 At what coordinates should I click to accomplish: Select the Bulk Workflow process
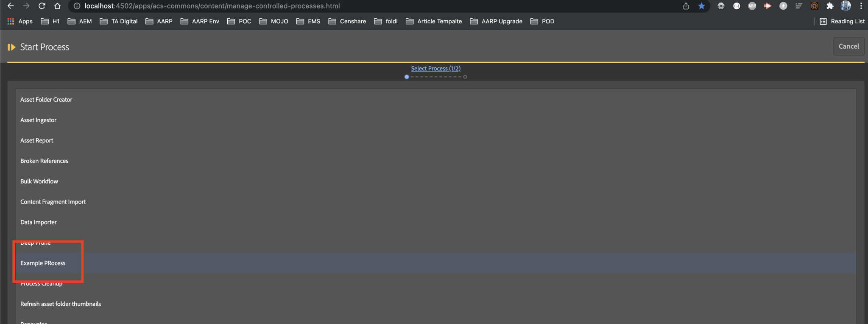click(x=436, y=181)
